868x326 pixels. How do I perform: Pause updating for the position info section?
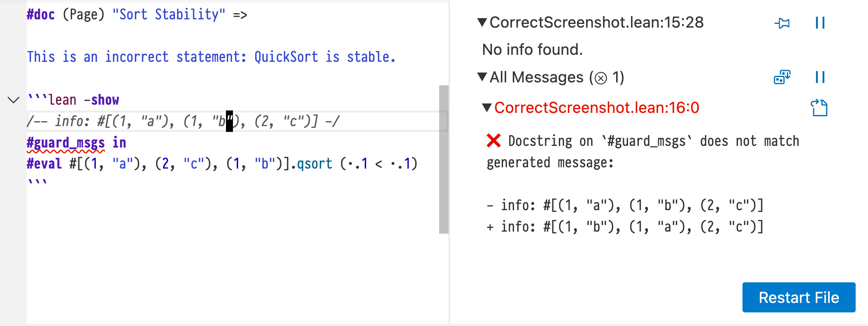click(x=820, y=23)
